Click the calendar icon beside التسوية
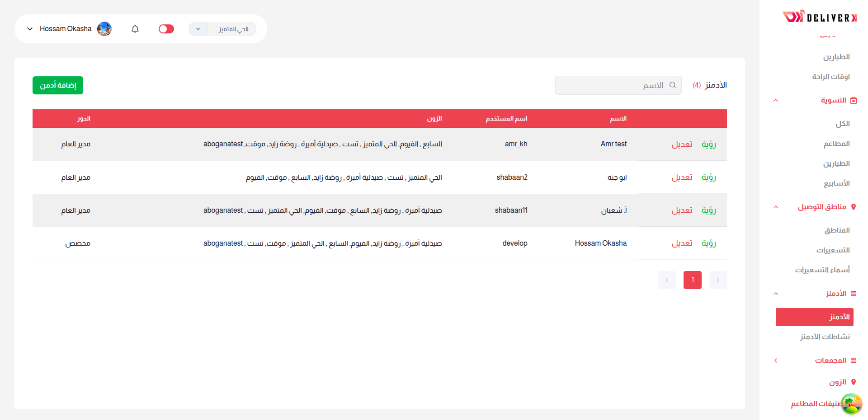Image resolution: width=868 pixels, height=420 pixels. coord(854,100)
